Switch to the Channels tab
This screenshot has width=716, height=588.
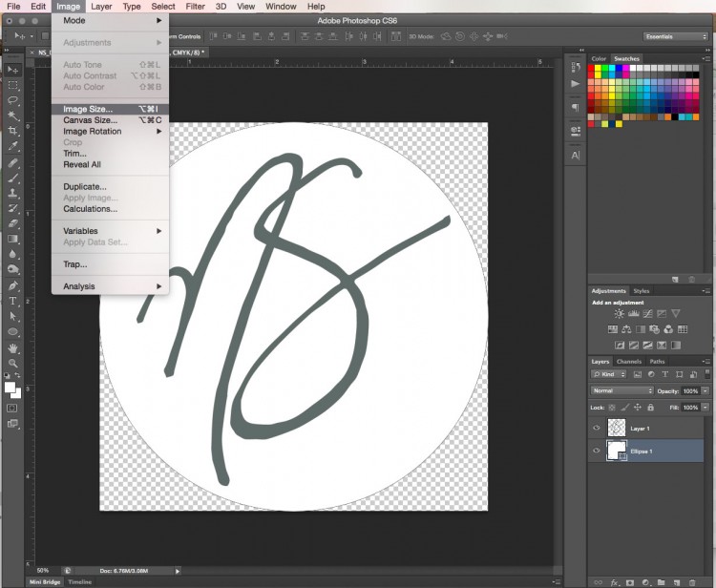click(x=628, y=362)
